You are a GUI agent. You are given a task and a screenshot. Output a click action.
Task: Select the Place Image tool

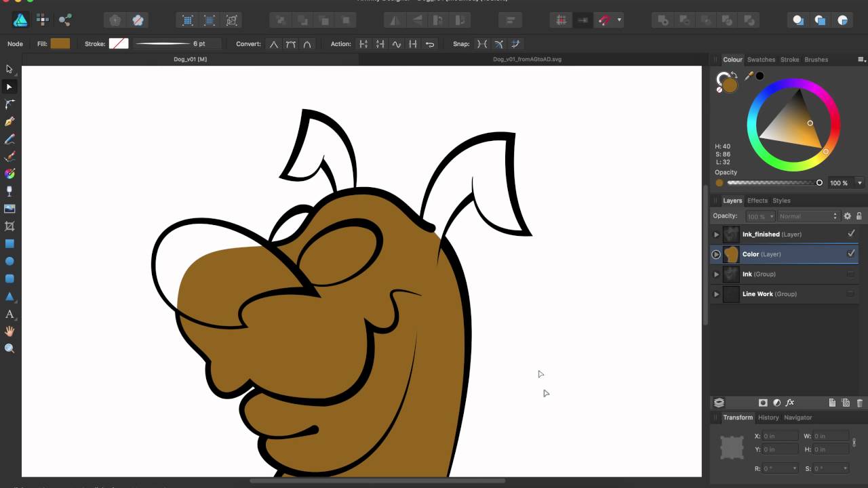pos(9,209)
